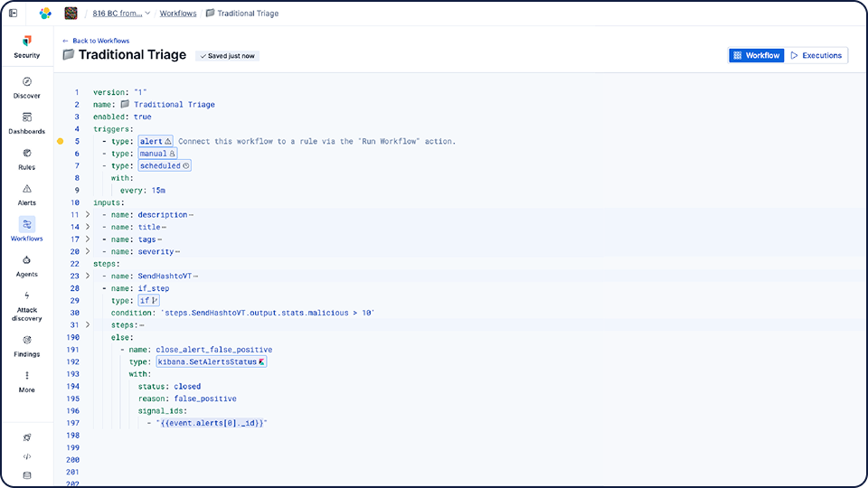This screenshot has height=488, width=868.
Task: Click the yellow warning dot on line 5
Action: tap(61, 141)
